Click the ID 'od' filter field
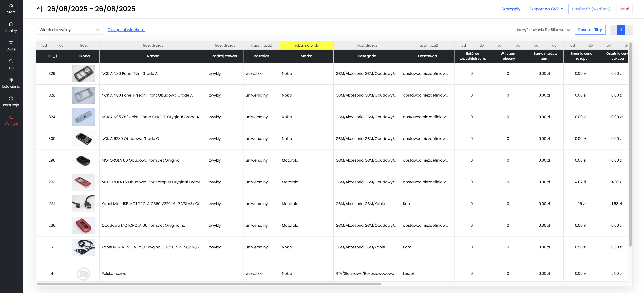Viewport: 644px width, 293px height. pos(45,46)
